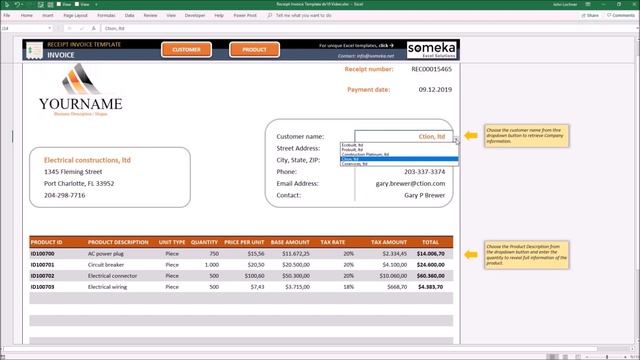The height and width of the screenshot is (360, 640).
Task: Click customer name dropdown arrow button
Action: (456, 140)
